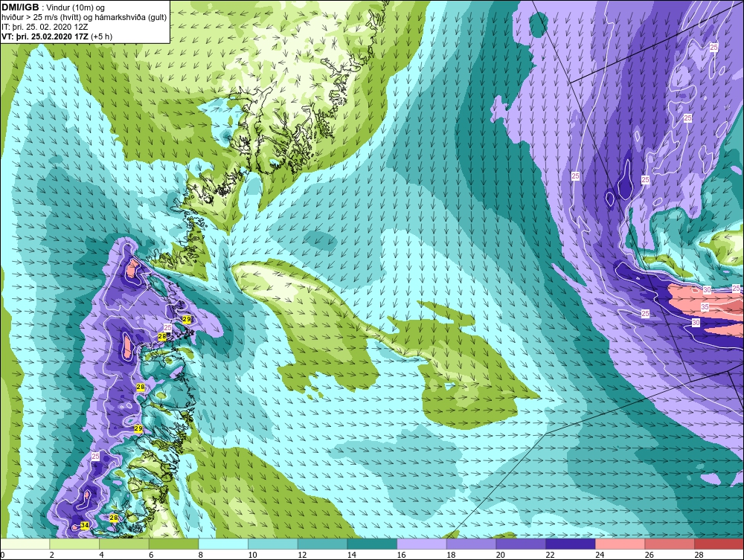Pick the medium teal 12–14 m/s color band
Viewport: 744px width, 560px height.
(322, 544)
